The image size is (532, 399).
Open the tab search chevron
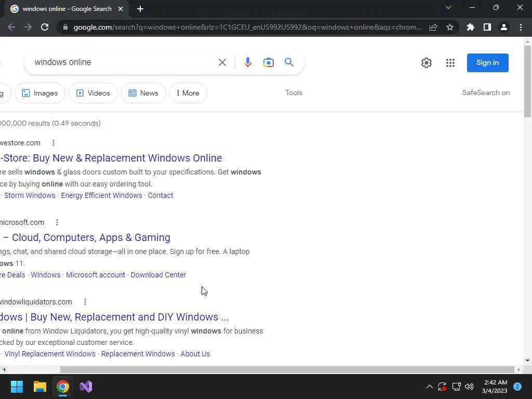(448, 7)
